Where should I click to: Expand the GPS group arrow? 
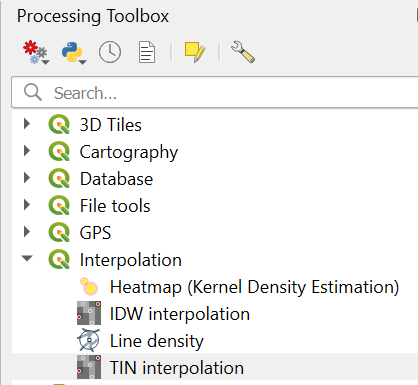pyautogui.click(x=27, y=232)
